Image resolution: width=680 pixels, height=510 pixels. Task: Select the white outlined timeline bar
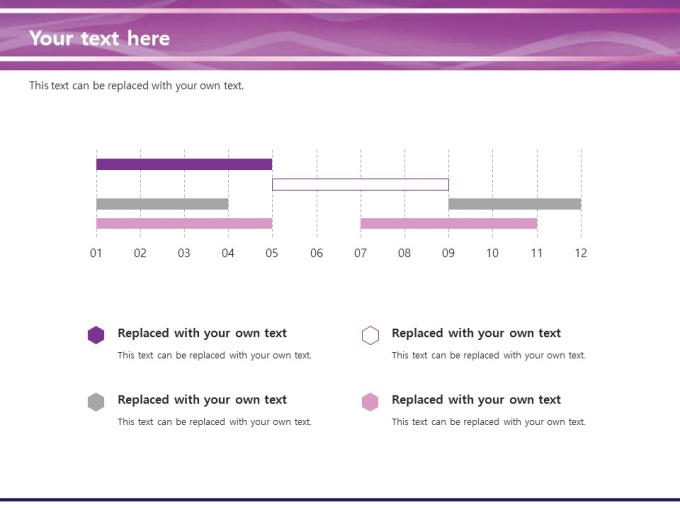pos(360,184)
